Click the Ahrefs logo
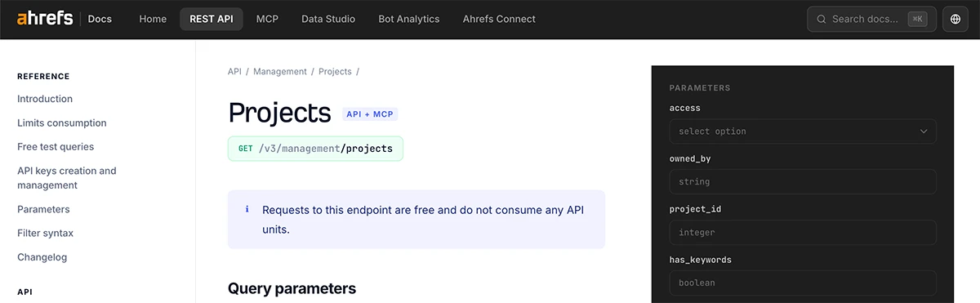 (x=45, y=19)
